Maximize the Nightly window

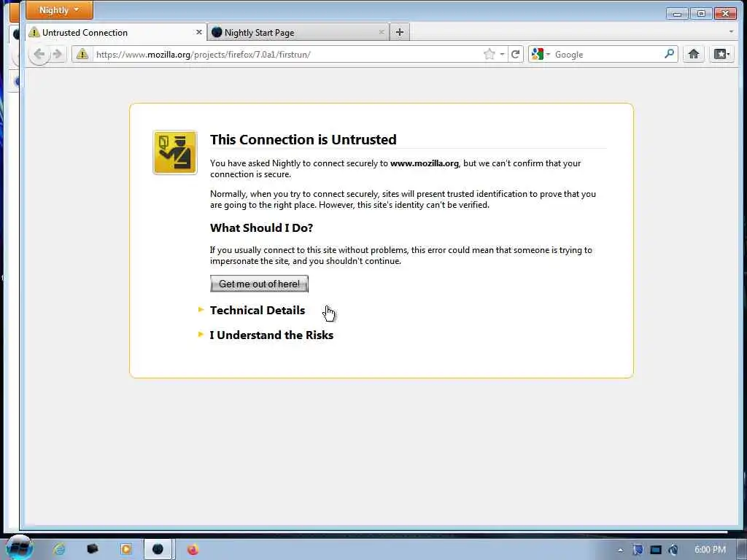(701, 13)
